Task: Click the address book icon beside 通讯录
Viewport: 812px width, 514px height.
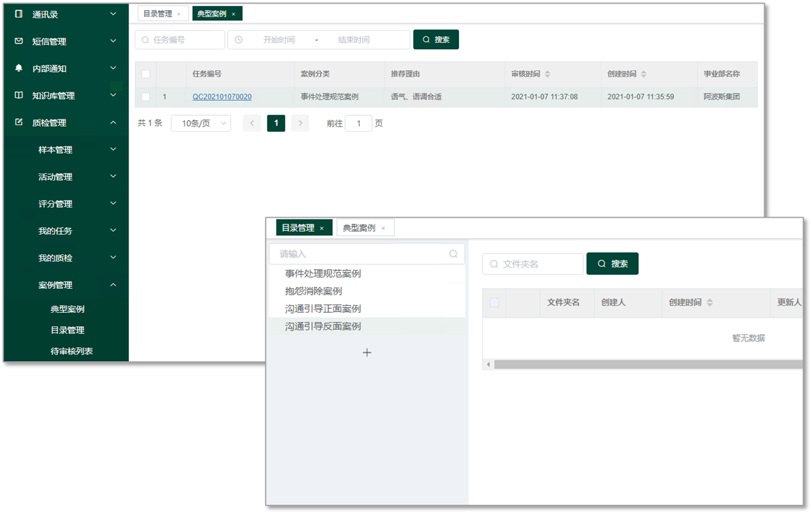Action: tap(18, 14)
